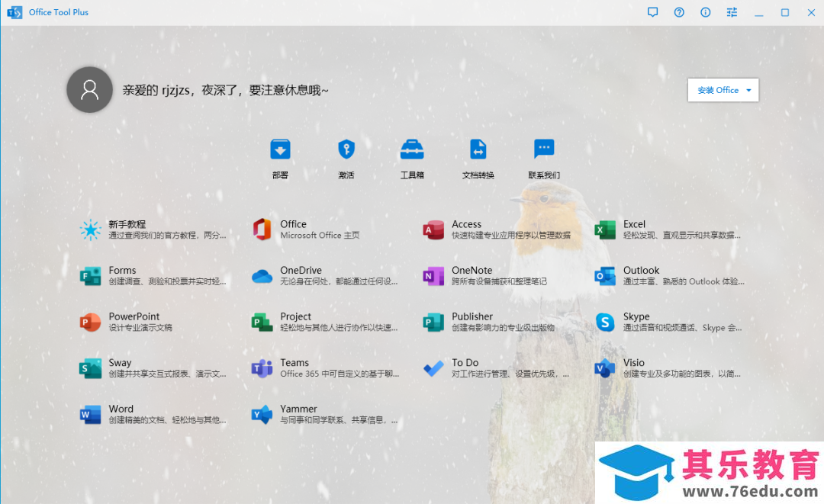Open the Teams title link
This screenshot has height=504, width=824.
pos(295,363)
